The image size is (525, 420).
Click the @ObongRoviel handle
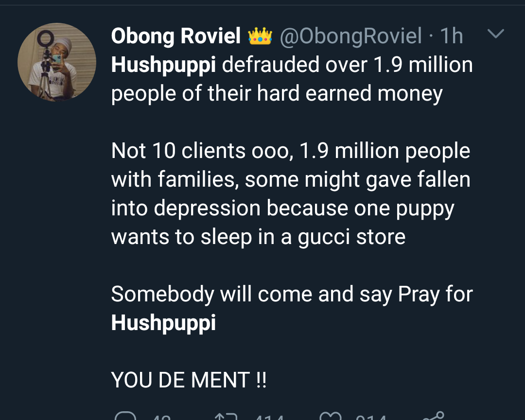pos(350,36)
